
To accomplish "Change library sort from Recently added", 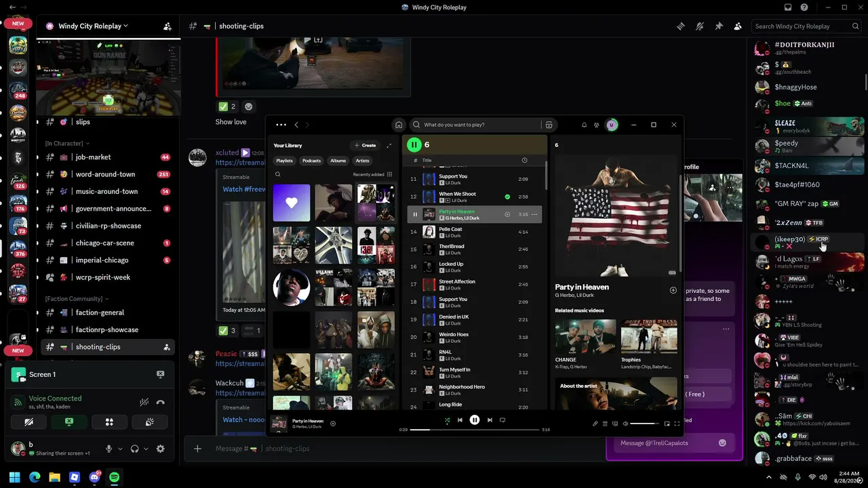I will coord(372,174).
